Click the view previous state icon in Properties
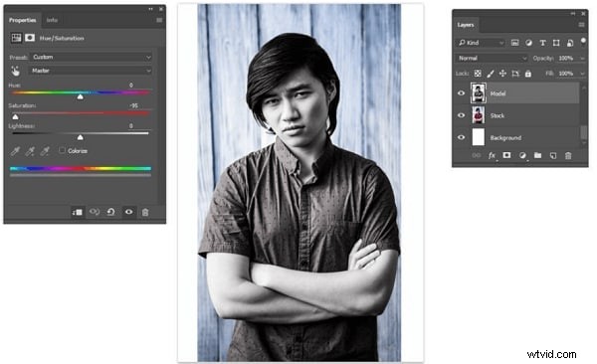The image size is (597, 364). tap(95, 212)
